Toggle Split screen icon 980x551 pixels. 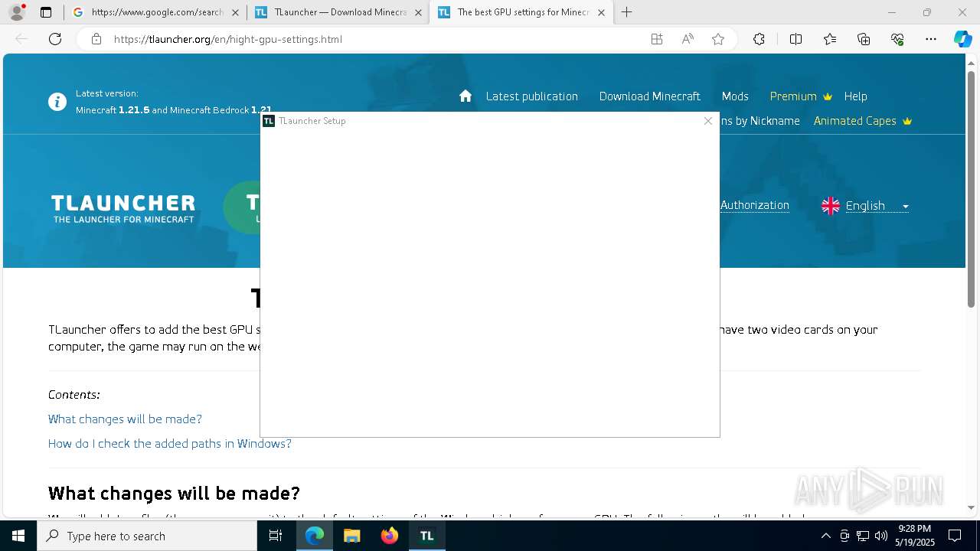tap(795, 39)
